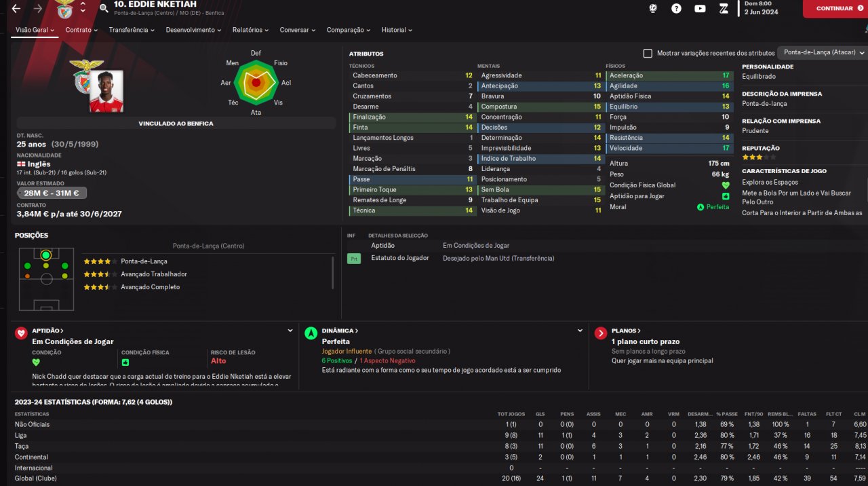Viewport: 868px width, 486px height.
Task: Click the Condição green heart in Aptidão panel
Action: tap(36, 362)
